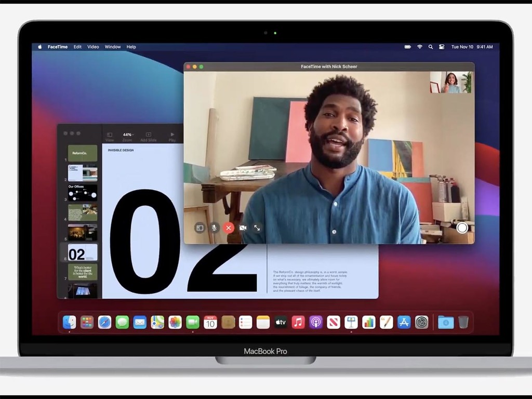Image resolution: width=532 pixels, height=399 pixels.
Task: Open the Edit menu
Action: pos(77,47)
